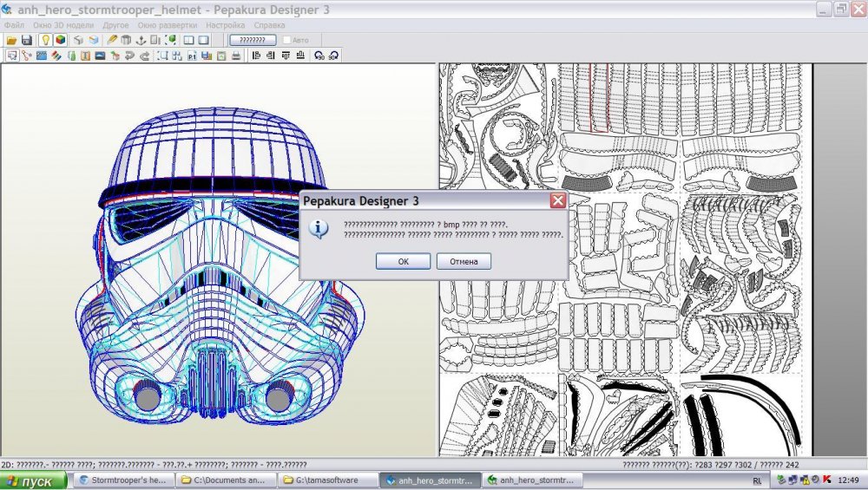Click the undo curved arrow icon
The image size is (868, 490).
pos(129,56)
